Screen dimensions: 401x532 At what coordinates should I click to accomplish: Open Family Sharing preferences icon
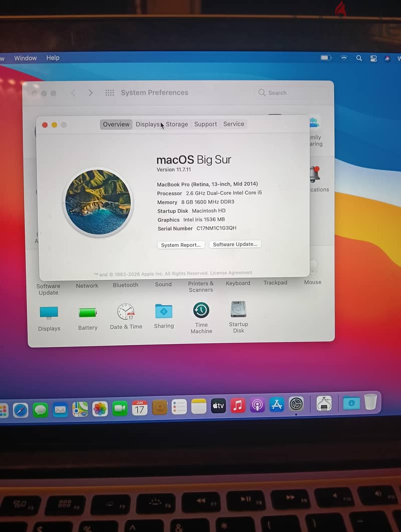coord(315,123)
